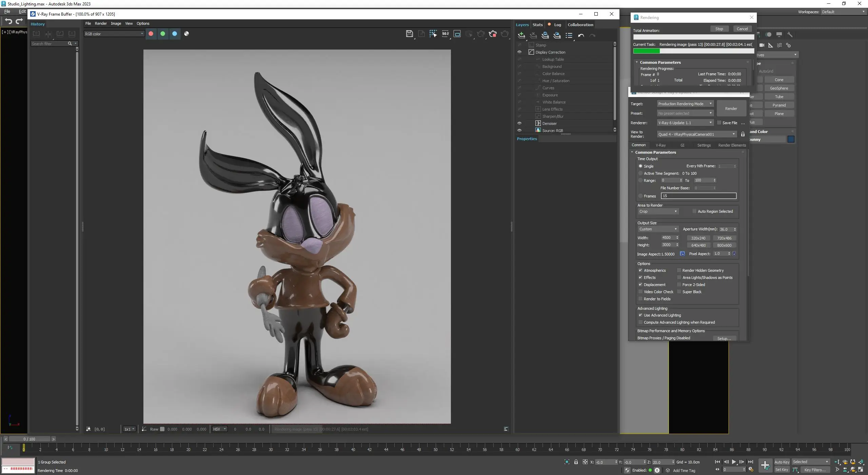Click the track mouse while rendering icon

(x=433, y=34)
